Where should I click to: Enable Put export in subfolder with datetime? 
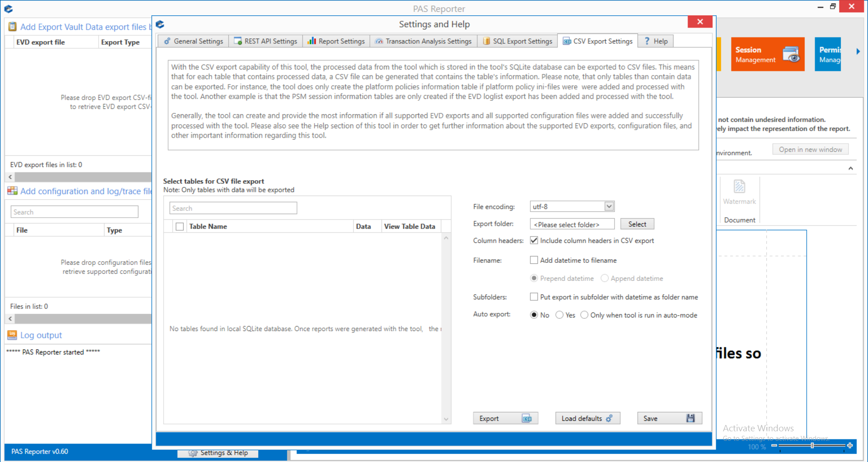534,297
